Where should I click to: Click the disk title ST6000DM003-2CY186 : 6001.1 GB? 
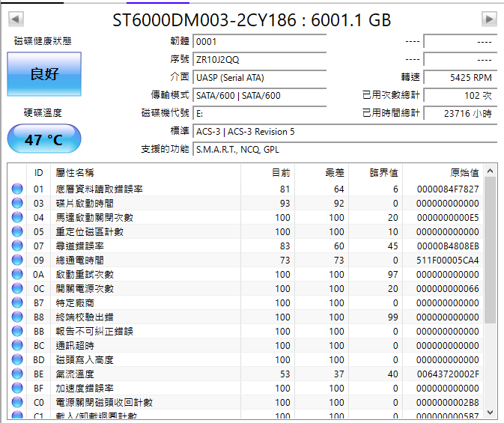tap(252, 20)
